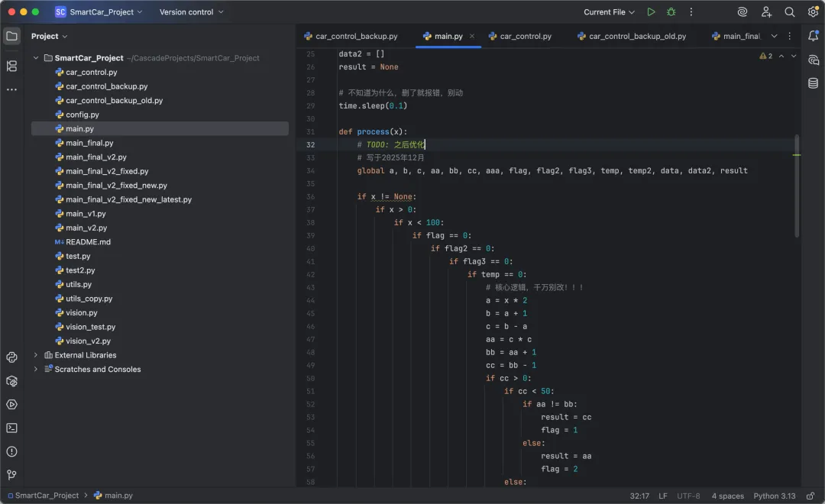Open the Version control dropdown
The width and height of the screenshot is (825, 504).
click(191, 12)
